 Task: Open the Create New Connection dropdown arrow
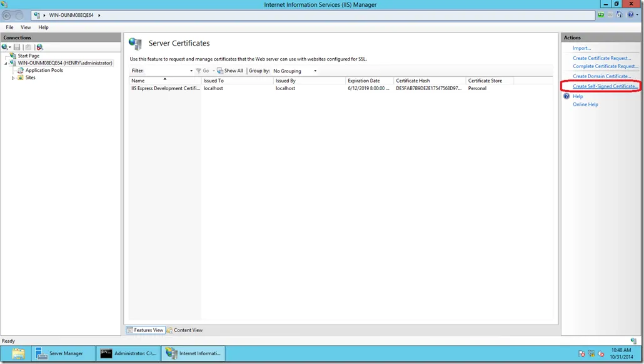9,48
